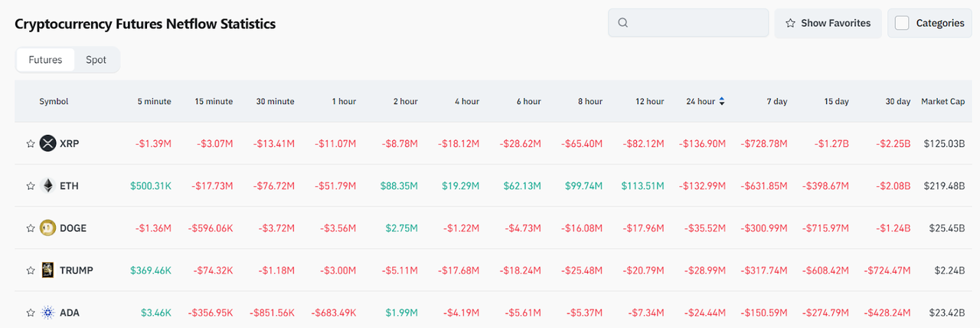Image resolution: width=980 pixels, height=328 pixels.
Task: Focus the search input field
Action: coord(697,23)
